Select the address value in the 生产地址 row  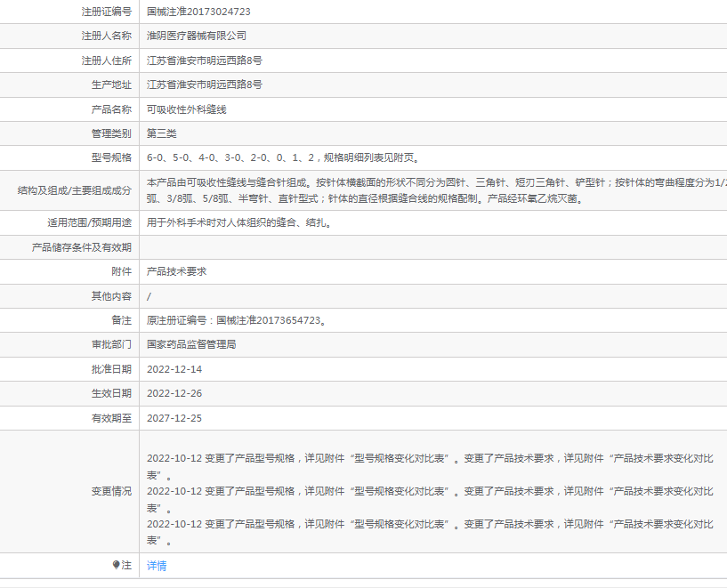point(205,85)
